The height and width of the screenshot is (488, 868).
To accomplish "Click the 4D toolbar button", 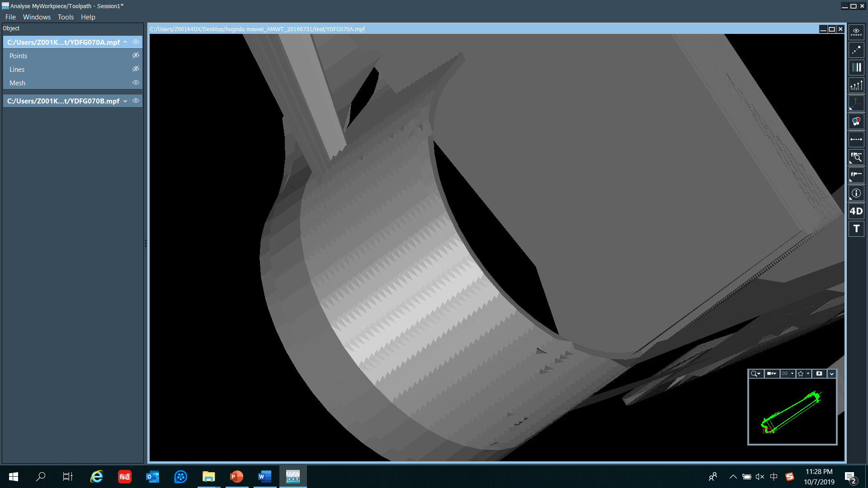I will pos(856,211).
